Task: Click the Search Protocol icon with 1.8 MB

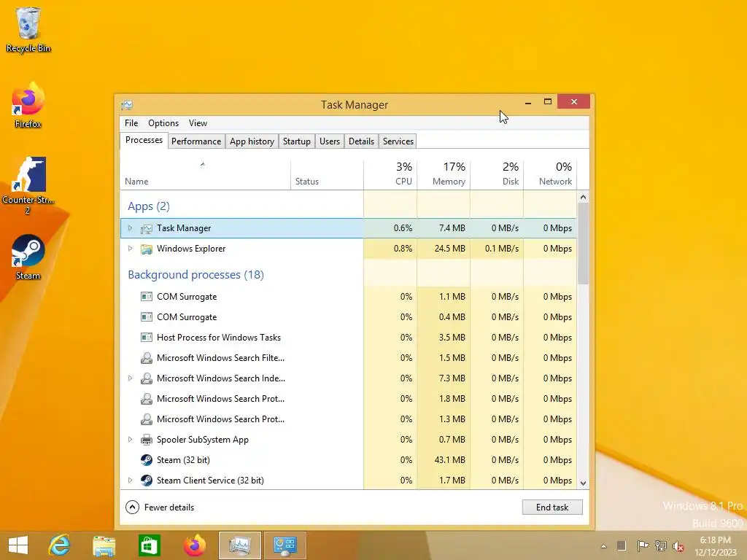Action: pos(146,399)
